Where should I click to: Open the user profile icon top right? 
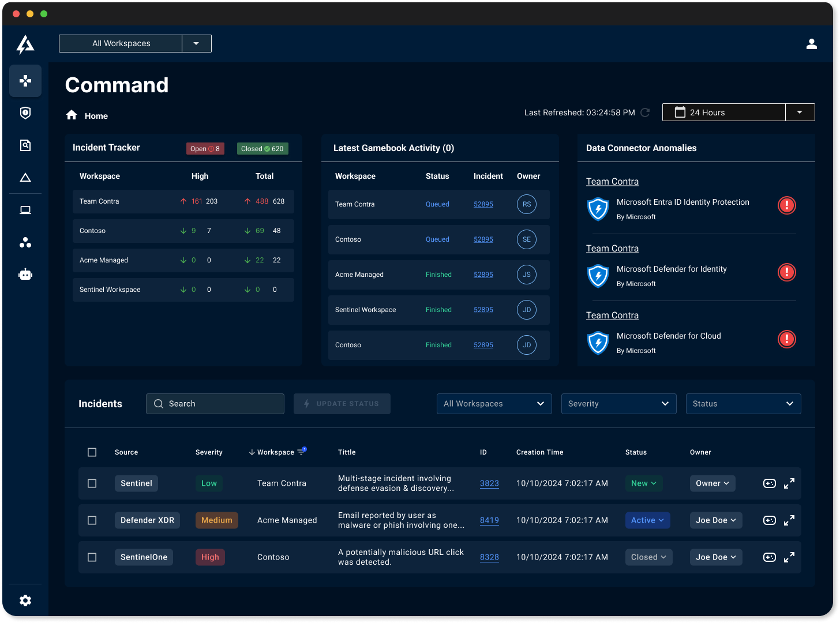(x=812, y=43)
